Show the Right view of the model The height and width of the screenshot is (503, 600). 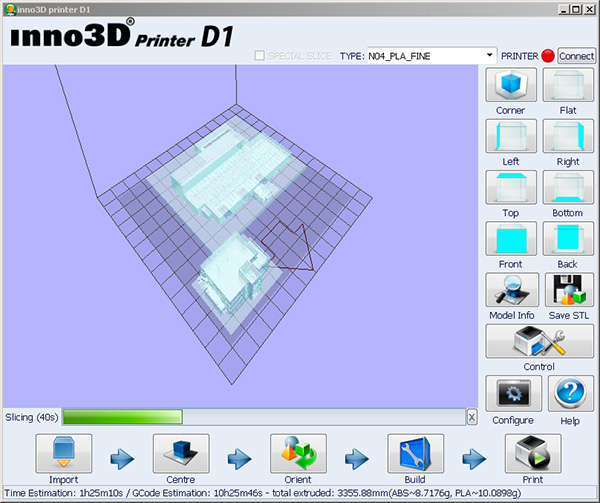568,136
